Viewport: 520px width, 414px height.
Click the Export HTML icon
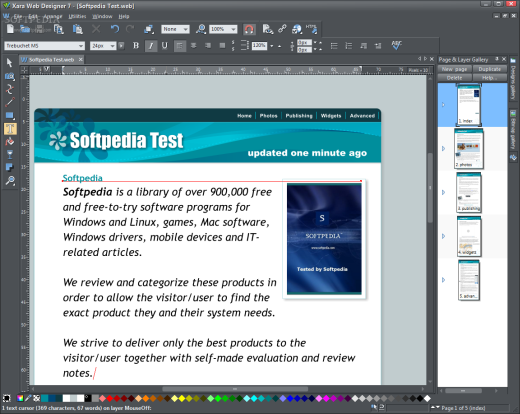pyautogui.click(x=312, y=29)
